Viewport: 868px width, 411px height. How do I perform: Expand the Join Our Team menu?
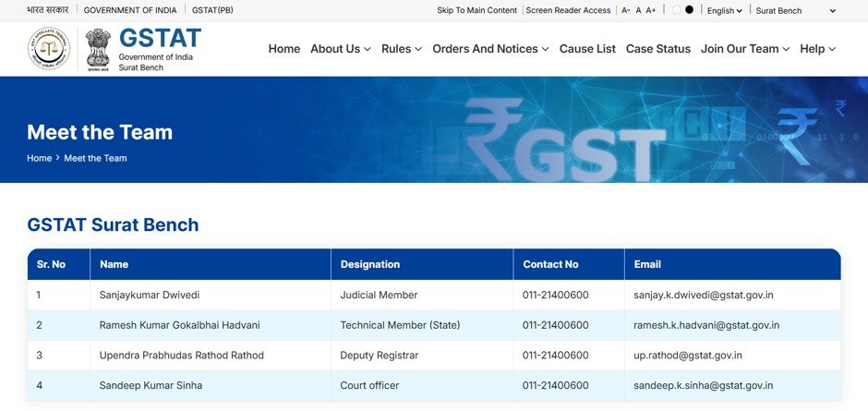[745, 49]
